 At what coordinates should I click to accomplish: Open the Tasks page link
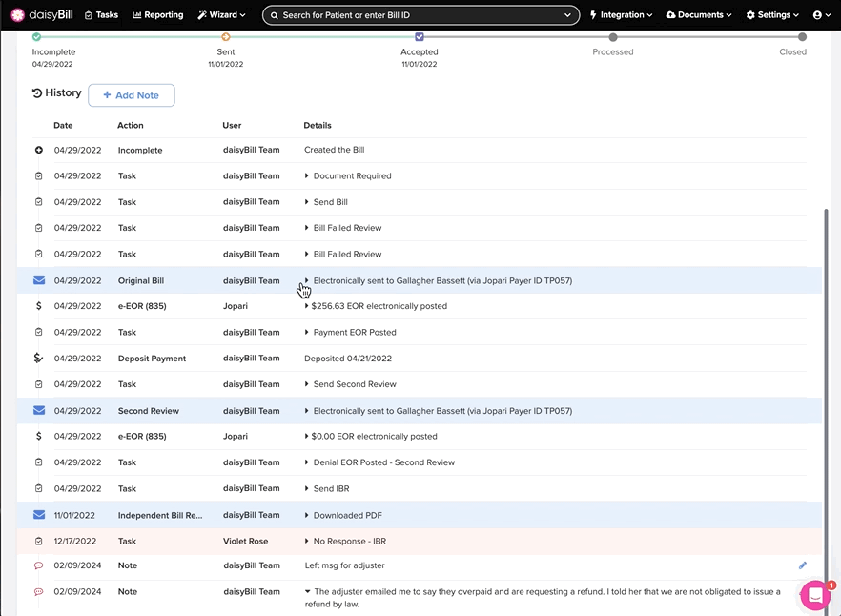[101, 15]
